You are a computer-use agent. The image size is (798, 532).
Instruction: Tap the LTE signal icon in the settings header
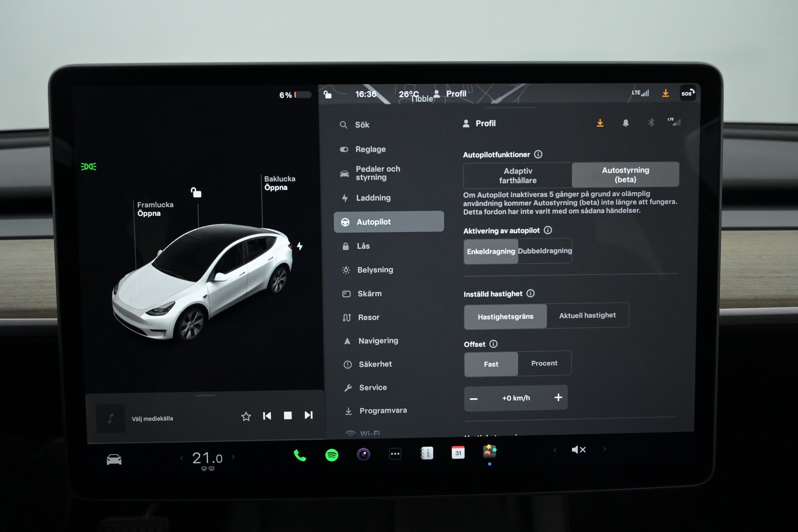coord(674,122)
